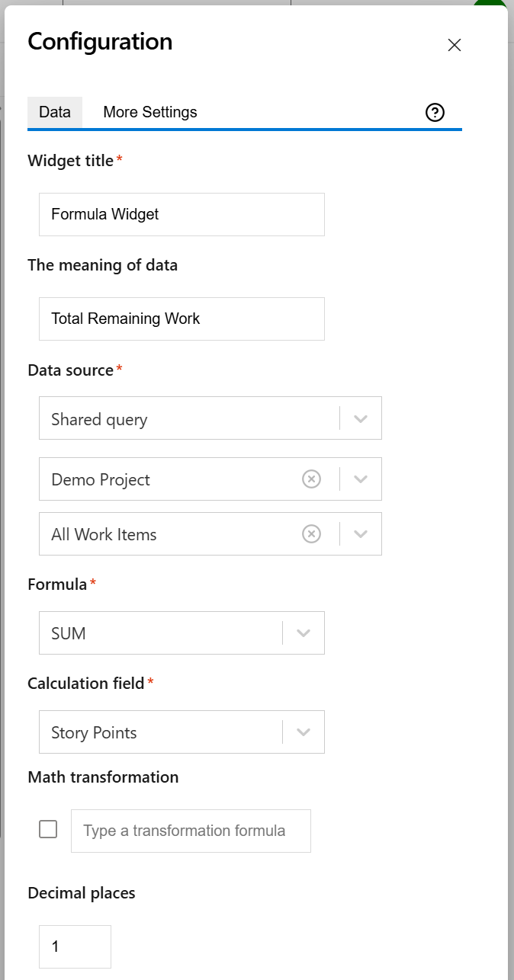The image size is (514, 980).
Task: Enable the Math transformation checkbox
Action: click(48, 829)
